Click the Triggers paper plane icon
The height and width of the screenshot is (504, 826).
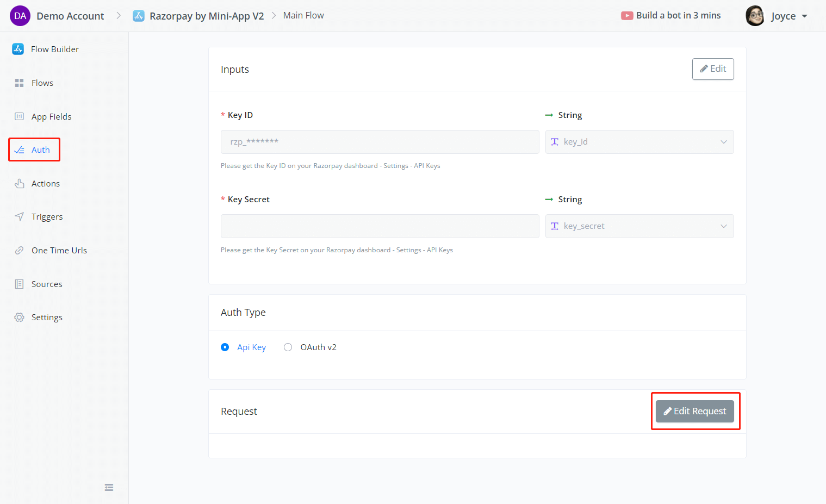pyautogui.click(x=19, y=216)
